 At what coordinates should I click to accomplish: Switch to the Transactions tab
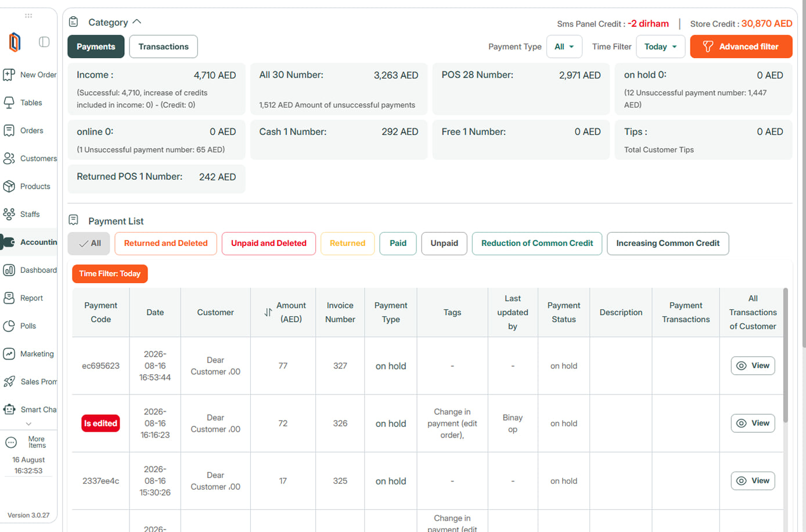pos(163,46)
